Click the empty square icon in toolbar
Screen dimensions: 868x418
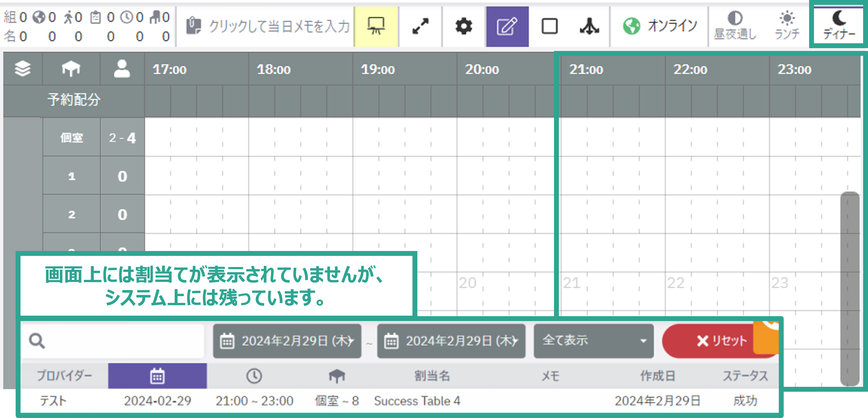pos(550,26)
